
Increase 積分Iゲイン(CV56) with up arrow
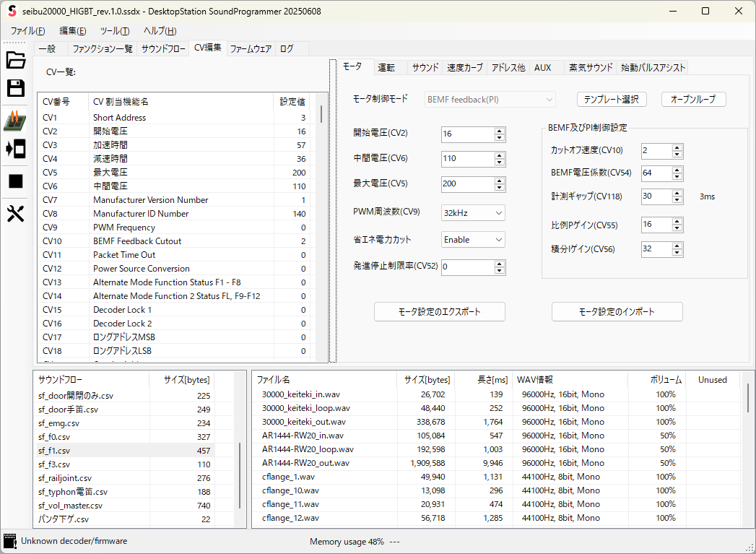tap(677, 246)
